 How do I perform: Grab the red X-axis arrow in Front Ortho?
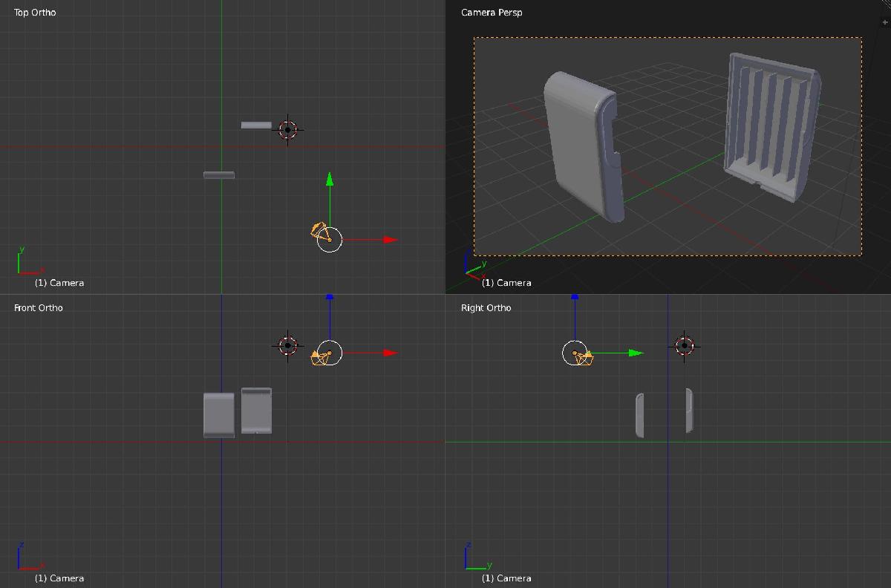point(391,353)
